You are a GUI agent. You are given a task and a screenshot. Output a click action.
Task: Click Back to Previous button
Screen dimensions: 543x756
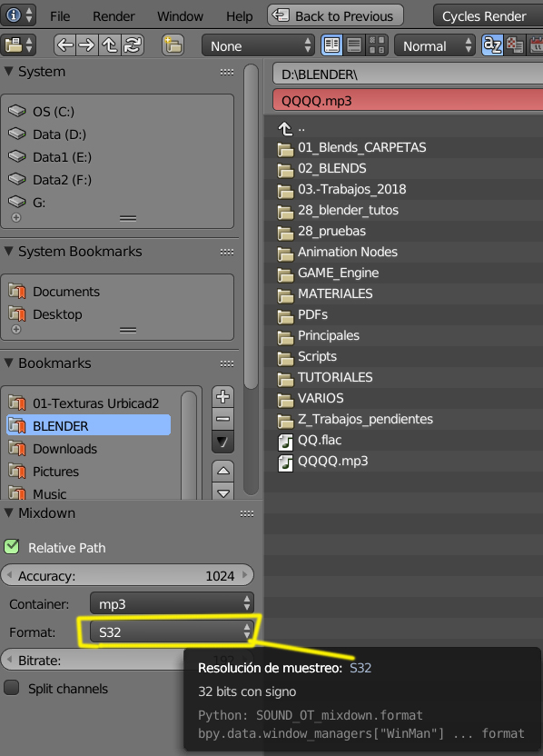tap(335, 16)
